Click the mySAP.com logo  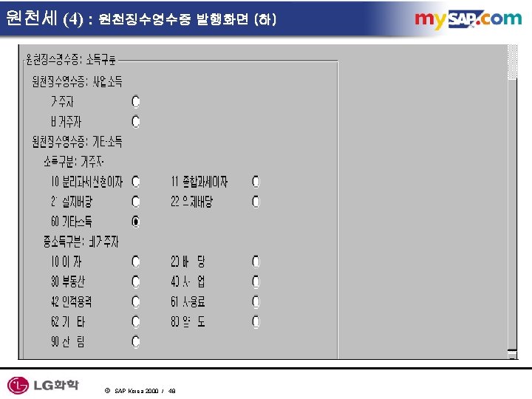click(x=468, y=19)
